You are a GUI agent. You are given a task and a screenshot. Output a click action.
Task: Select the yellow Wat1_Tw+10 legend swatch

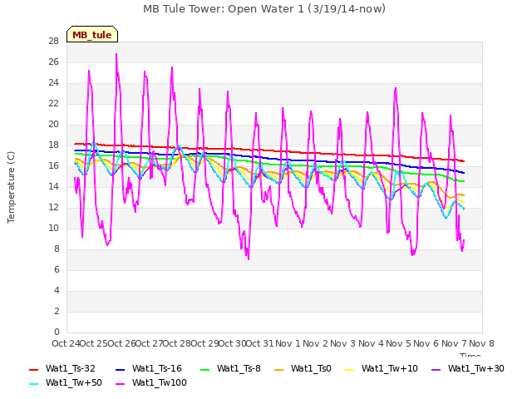pos(350,369)
